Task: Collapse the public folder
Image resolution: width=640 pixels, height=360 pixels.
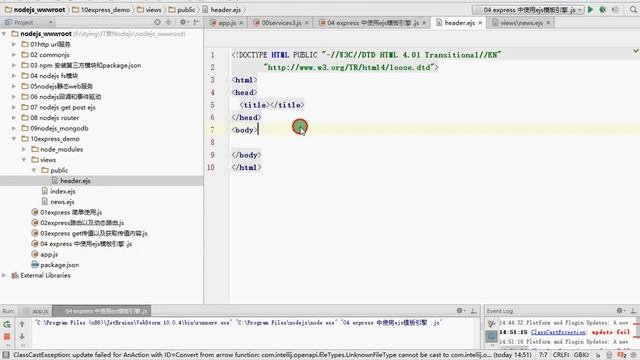Action: point(34,170)
